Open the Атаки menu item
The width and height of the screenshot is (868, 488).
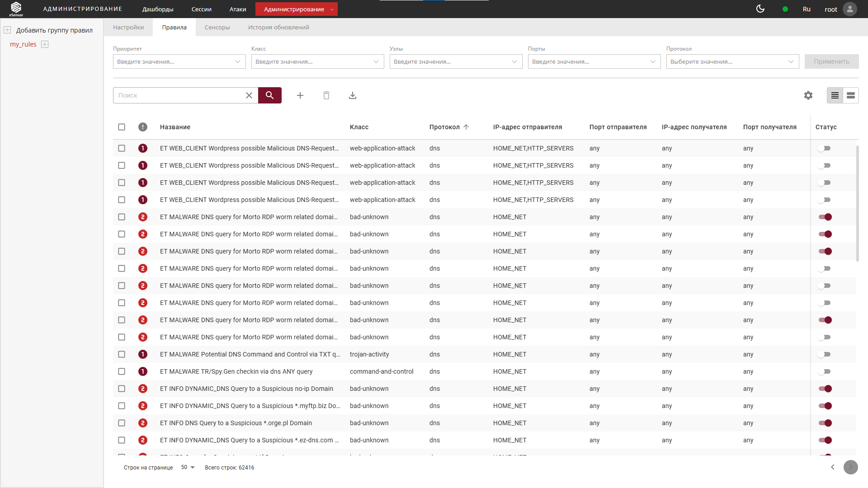[237, 9]
